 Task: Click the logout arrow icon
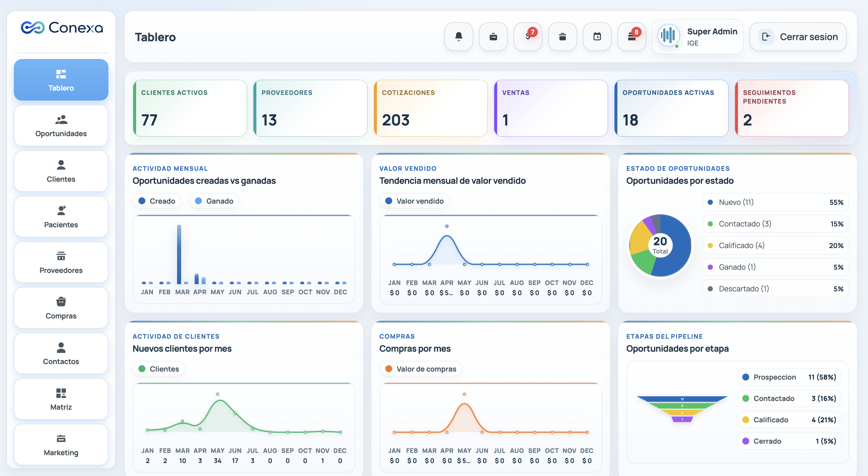(766, 36)
